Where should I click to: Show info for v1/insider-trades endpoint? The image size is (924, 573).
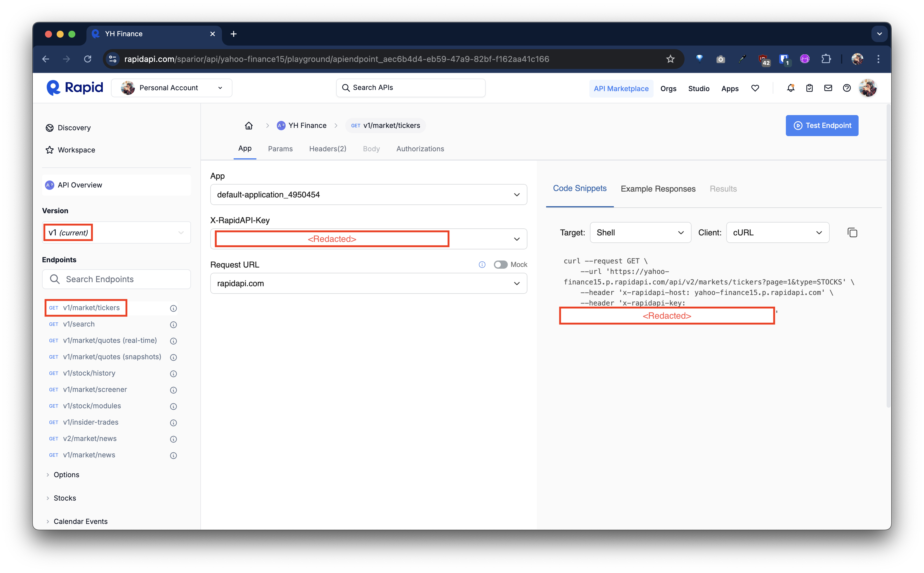coord(173,423)
